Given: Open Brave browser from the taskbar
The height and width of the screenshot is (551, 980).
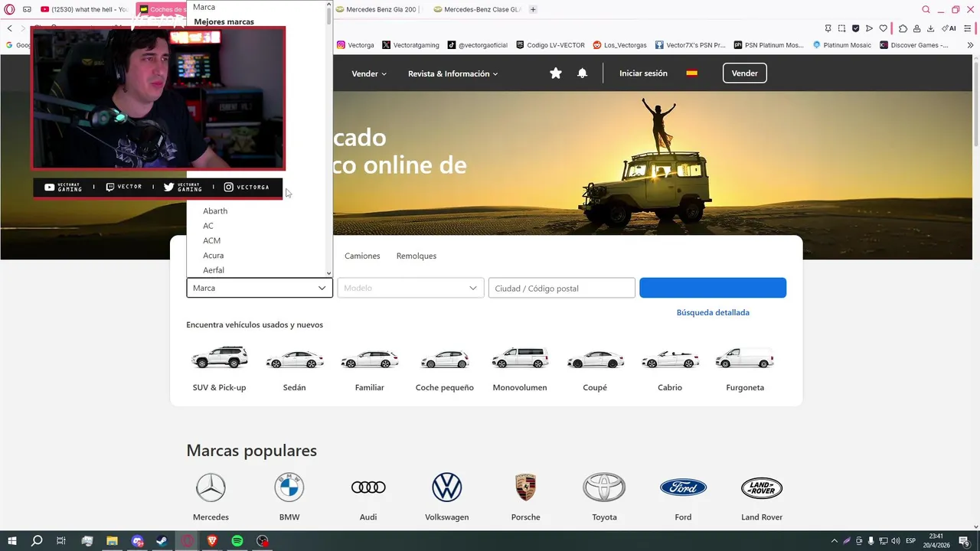Looking at the screenshot, I should pos(212,541).
